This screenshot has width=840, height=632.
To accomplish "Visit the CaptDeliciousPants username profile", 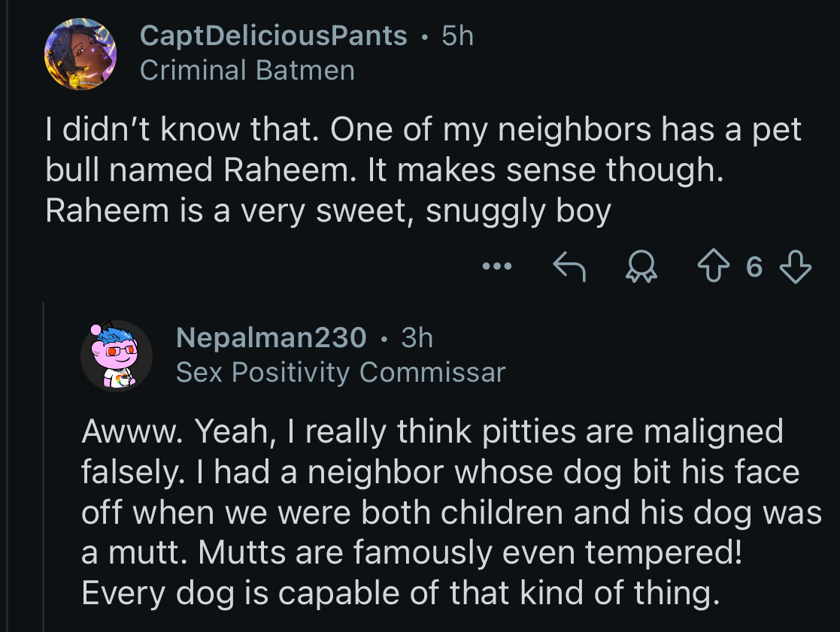I will 274,36.
